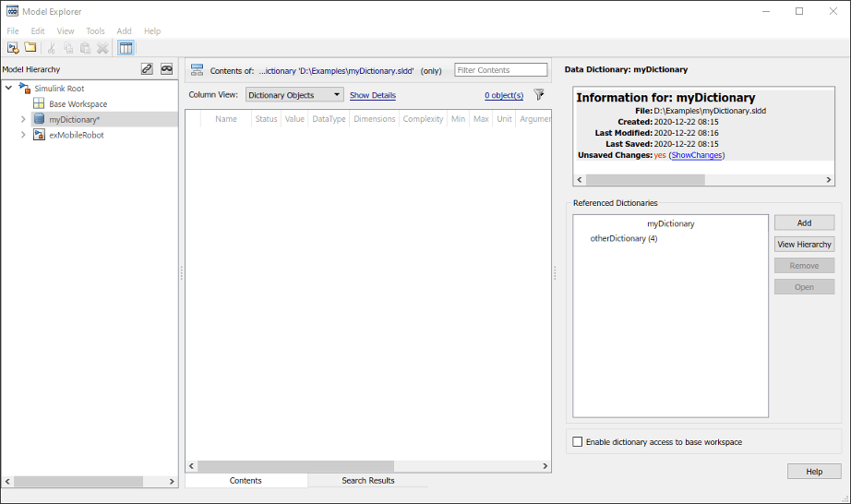Viewport: 851px width, 504px height.
Task: Click the Open button
Action: pos(804,287)
